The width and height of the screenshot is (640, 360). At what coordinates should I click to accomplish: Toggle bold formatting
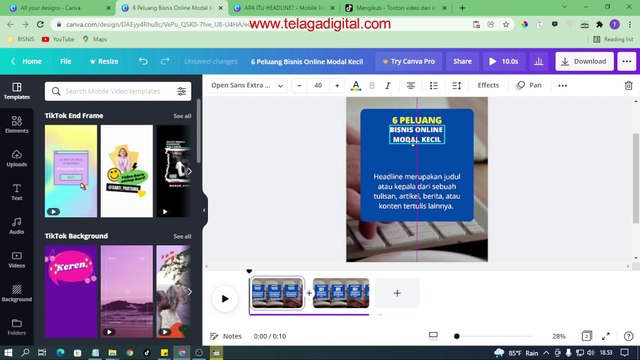tap(372, 85)
